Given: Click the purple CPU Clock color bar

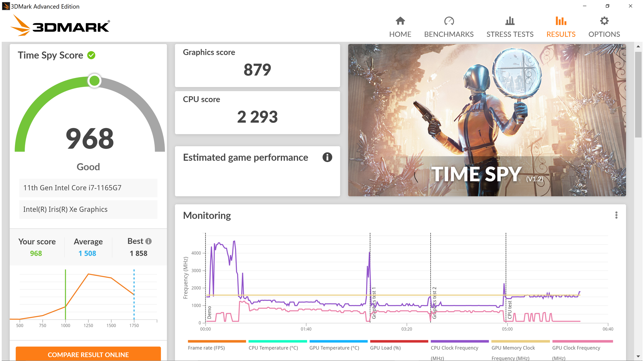Looking at the screenshot, I should 460,341.
